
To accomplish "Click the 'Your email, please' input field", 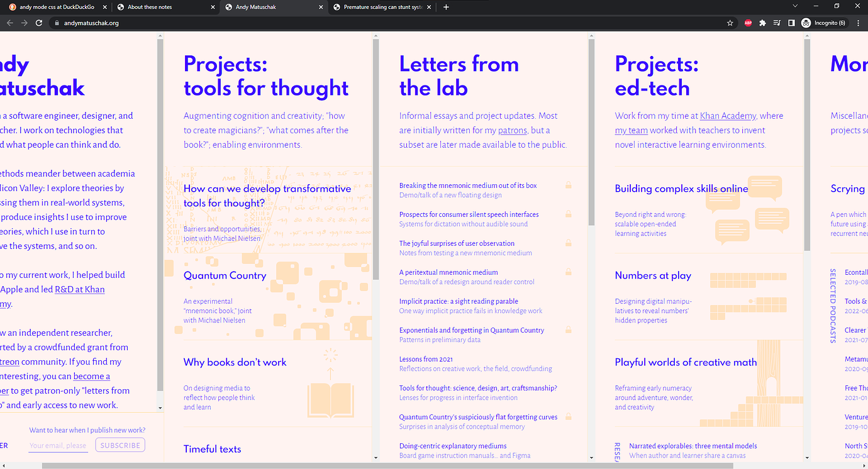I will click(58, 445).
